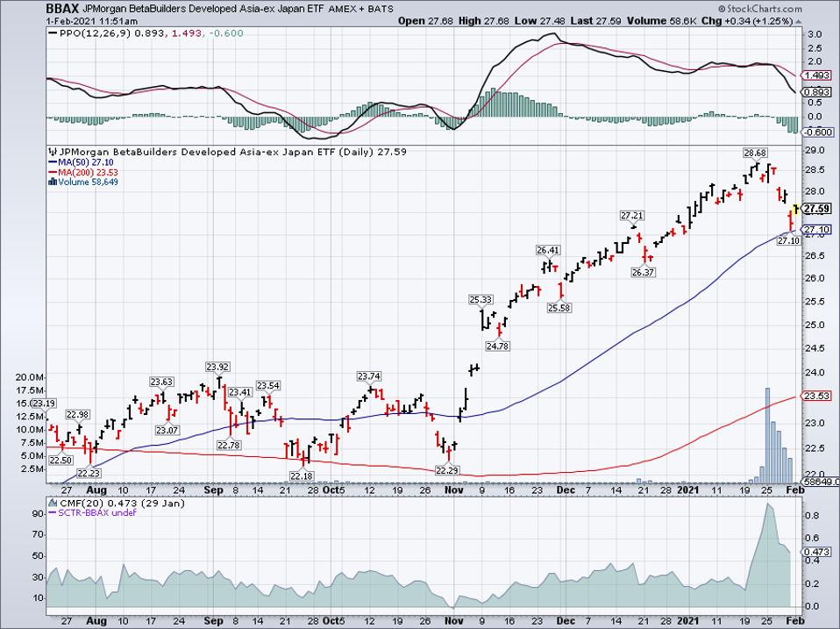Click the 26.37 low price callout
Image resolution: width=840 pixels, height=629 pixels.
644,272
